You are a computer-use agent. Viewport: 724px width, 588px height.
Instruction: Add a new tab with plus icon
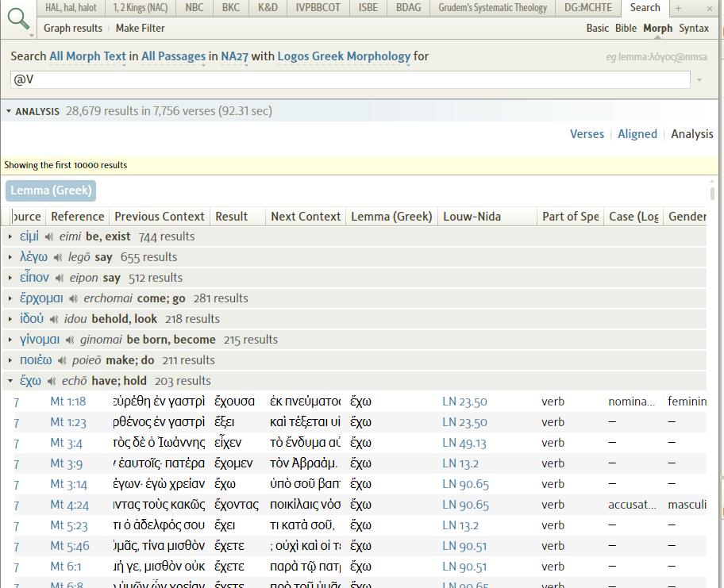click(678, 8)
